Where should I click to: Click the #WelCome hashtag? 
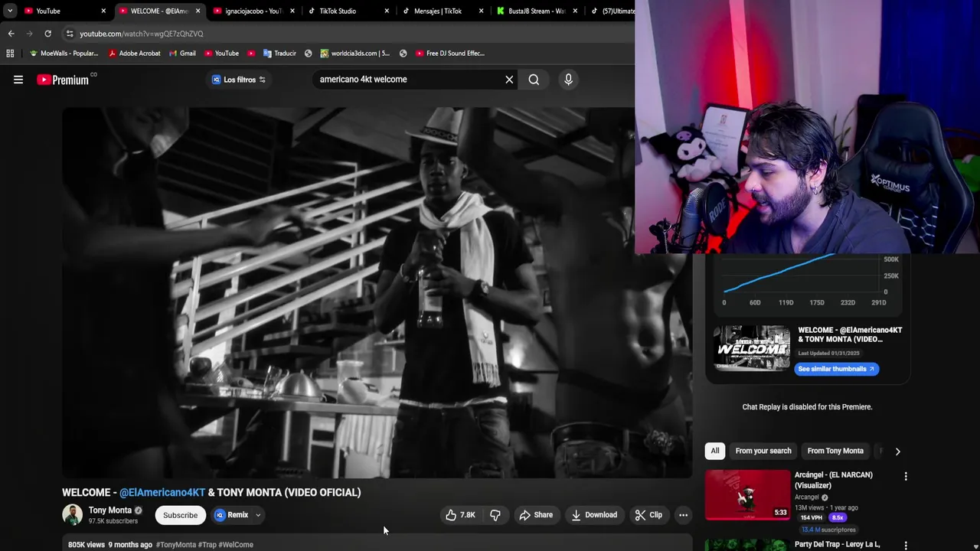click(236, 545)
